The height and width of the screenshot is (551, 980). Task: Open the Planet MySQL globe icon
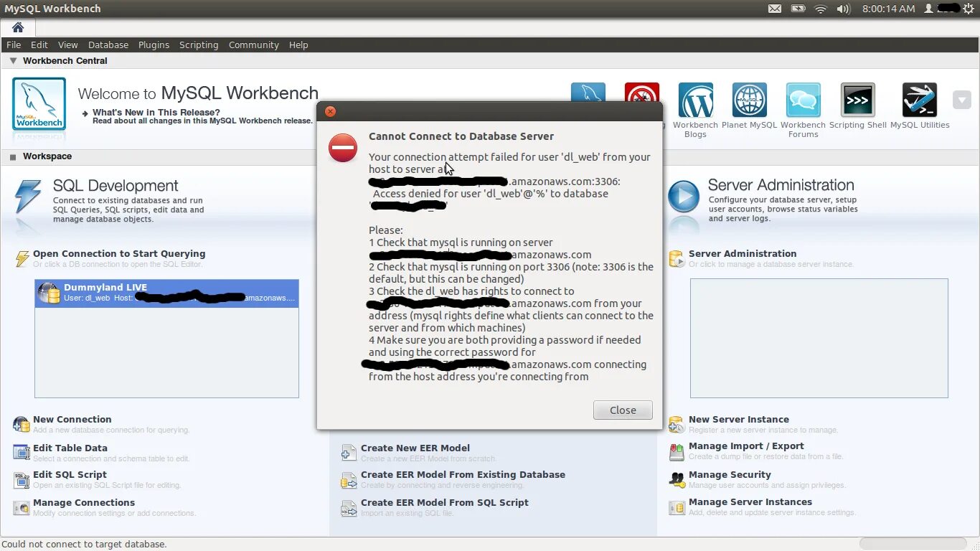click(x=749, y=100)
